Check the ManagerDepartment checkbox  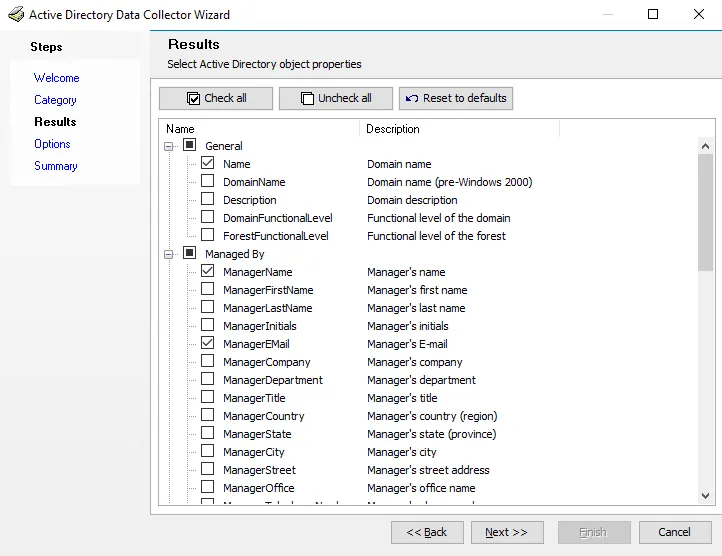pos(208,378)
